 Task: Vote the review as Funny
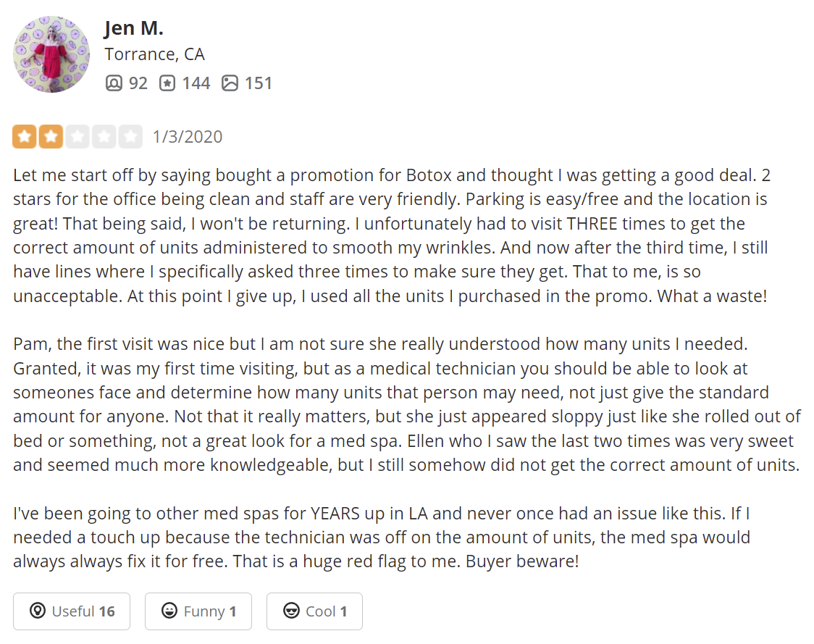point(198,611)
